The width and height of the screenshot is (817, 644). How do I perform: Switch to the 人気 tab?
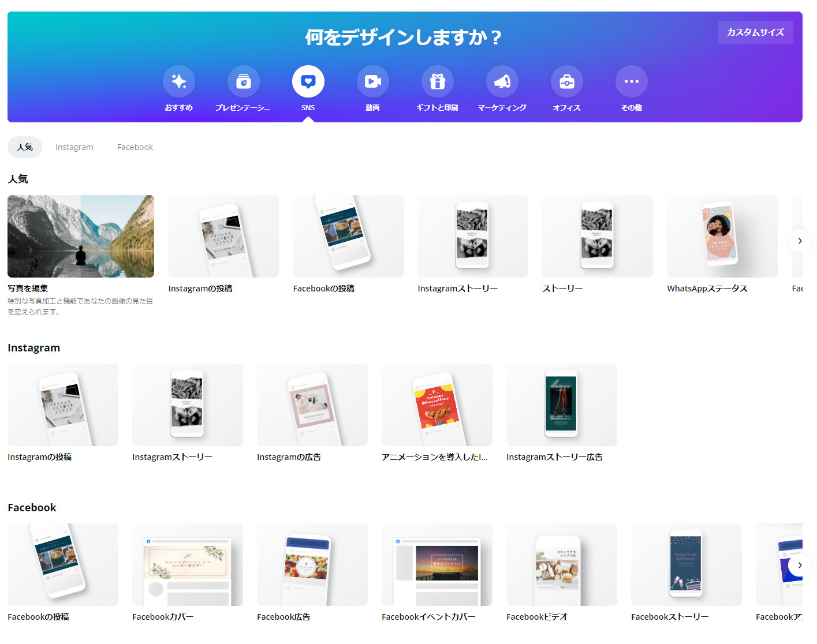click(25, 147)
